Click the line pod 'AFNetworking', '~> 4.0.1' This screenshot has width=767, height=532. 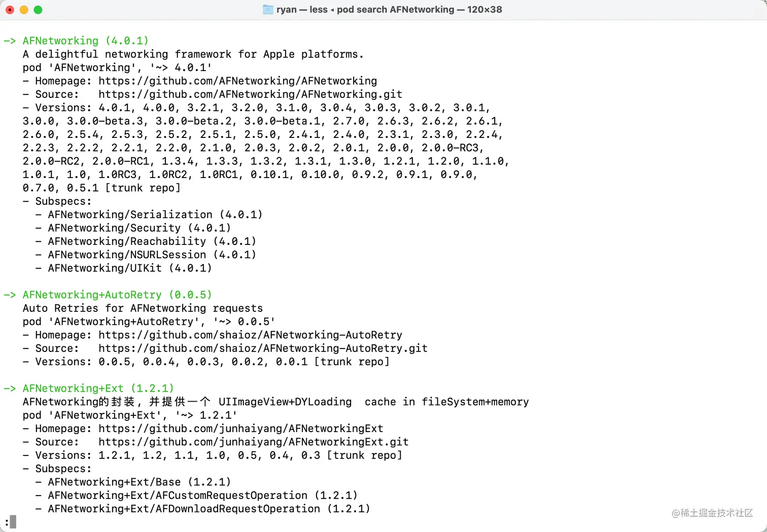pyautogui.click(x=117, y=67)
